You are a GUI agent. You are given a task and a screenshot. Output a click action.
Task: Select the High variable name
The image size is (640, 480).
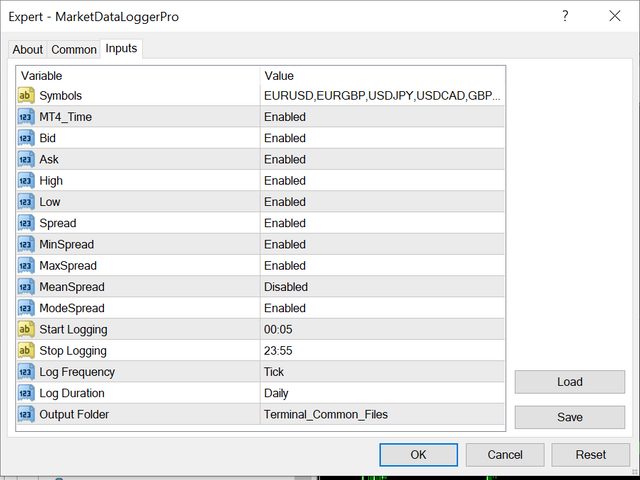point(51,181)
